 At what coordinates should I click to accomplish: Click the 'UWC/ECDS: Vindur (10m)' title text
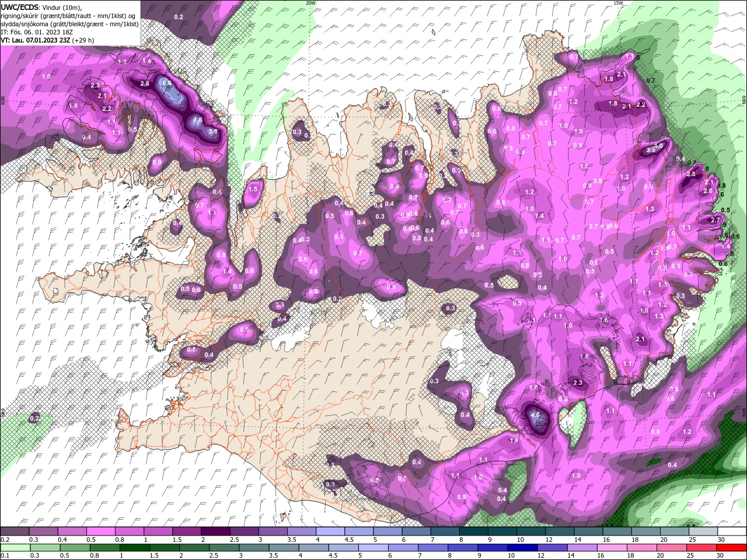coord(41,7)
